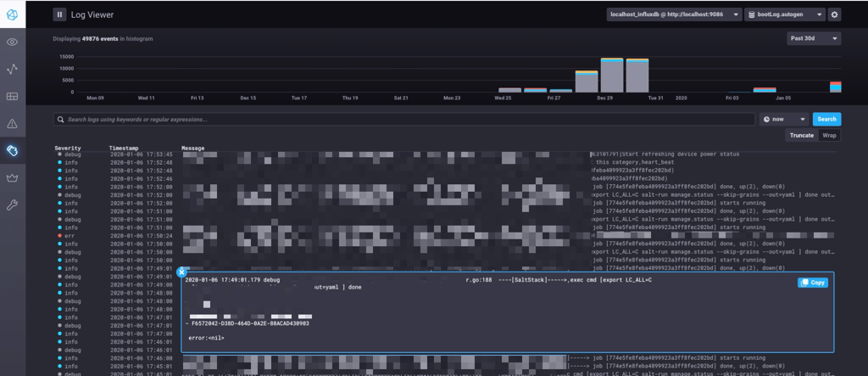Click the red err severity dot

point(59,236)
